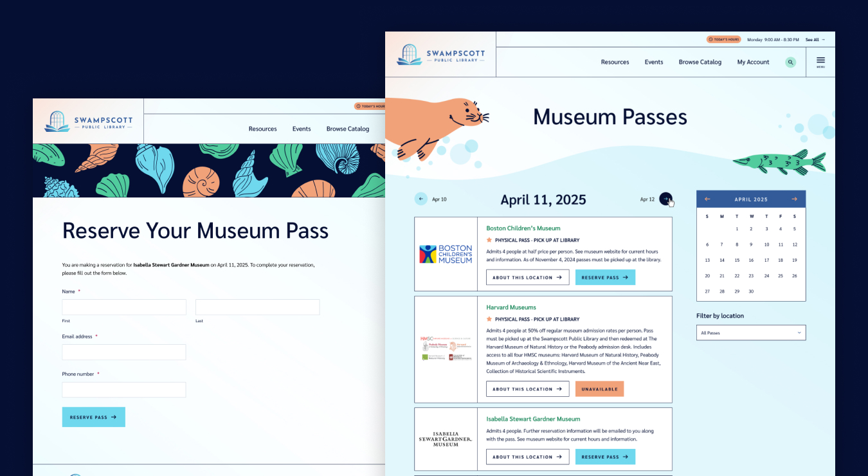This screenshot has height=476, width=868.
Task: Go to next day Apr 12 arrow
Action: (665, 199)
